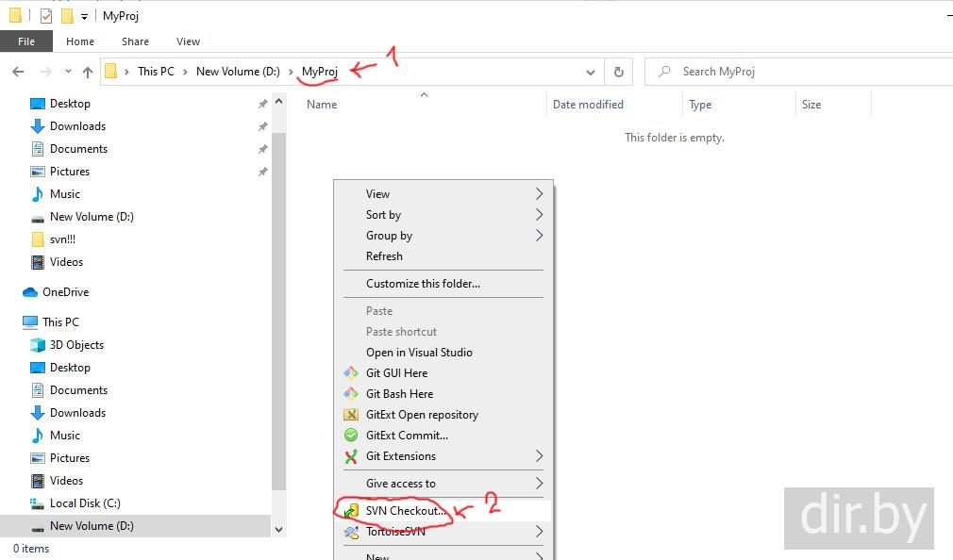Image resolution: width=953 pixels, height=560 pixels.
Task: Click the GitExt Commit icon
Action: pos(351,436)
